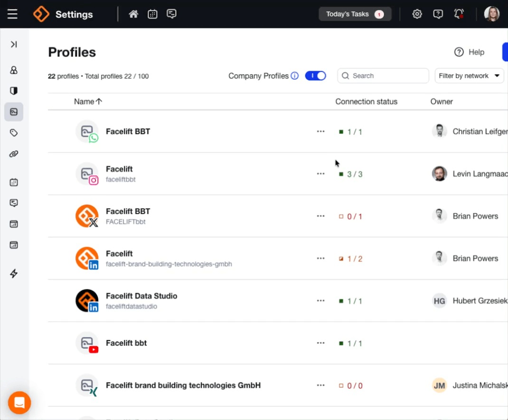Image resolution: width=508 pixels, height=420 pixels.
Task: Open more options for Facelift Data Studio
Action: coord(320,301)
